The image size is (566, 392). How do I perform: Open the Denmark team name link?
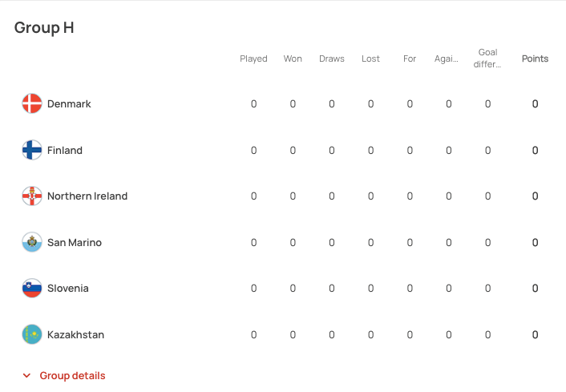(69, 104)
